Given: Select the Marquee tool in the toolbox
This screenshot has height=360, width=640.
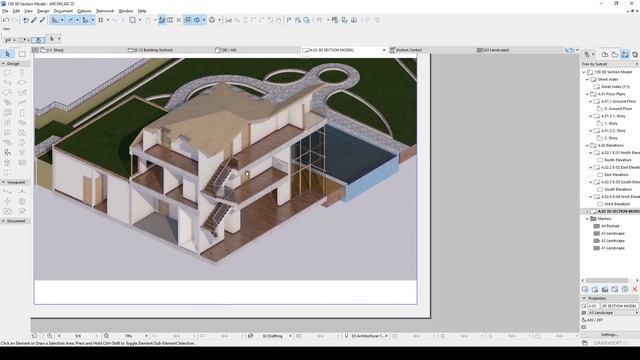Looking at the screenshot, I should tap(22, 54).
